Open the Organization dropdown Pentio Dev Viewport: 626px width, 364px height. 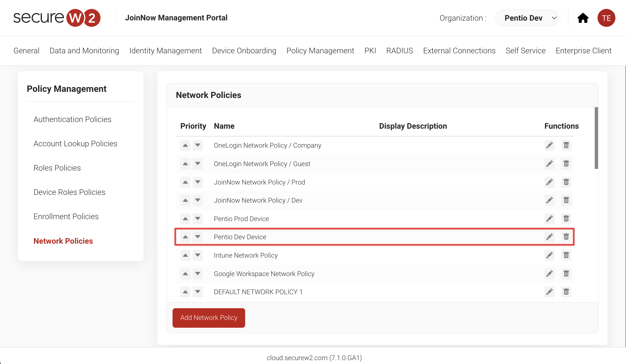[527, 18]
